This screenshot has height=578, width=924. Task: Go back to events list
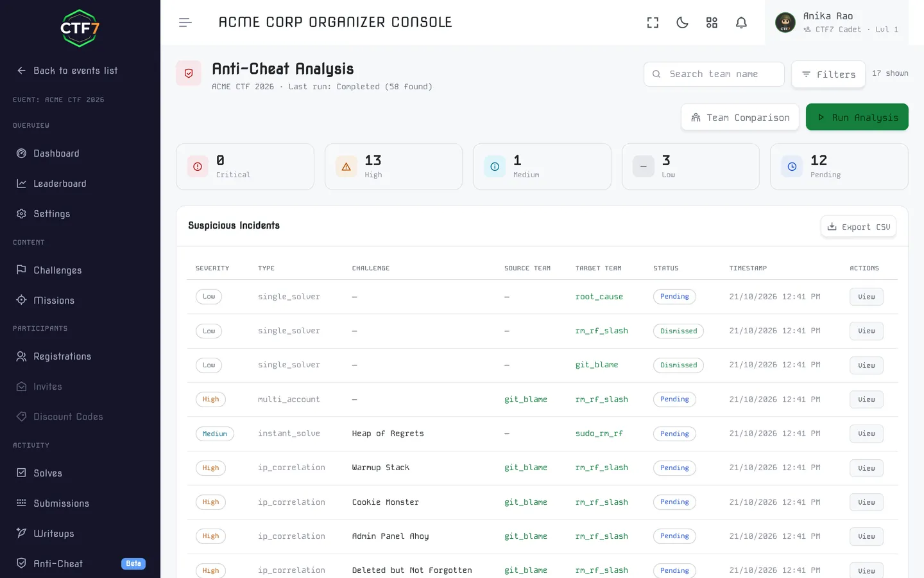(67, 71)
